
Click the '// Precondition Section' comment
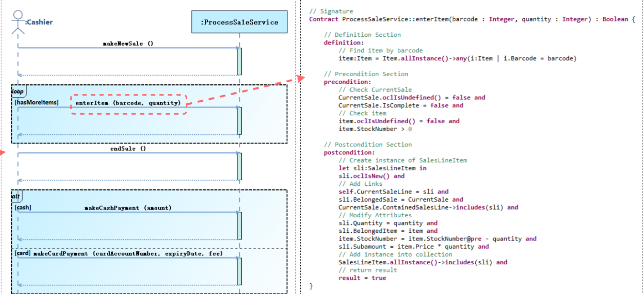[366, 74]
